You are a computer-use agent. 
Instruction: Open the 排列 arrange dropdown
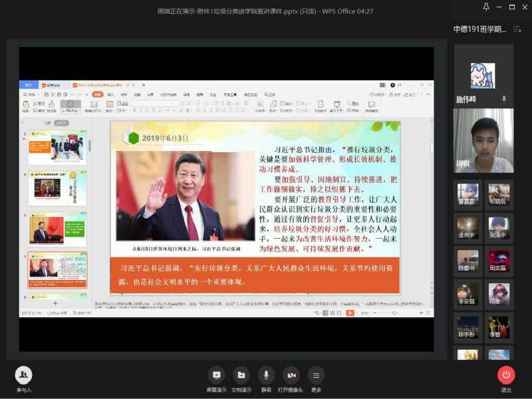287,110
